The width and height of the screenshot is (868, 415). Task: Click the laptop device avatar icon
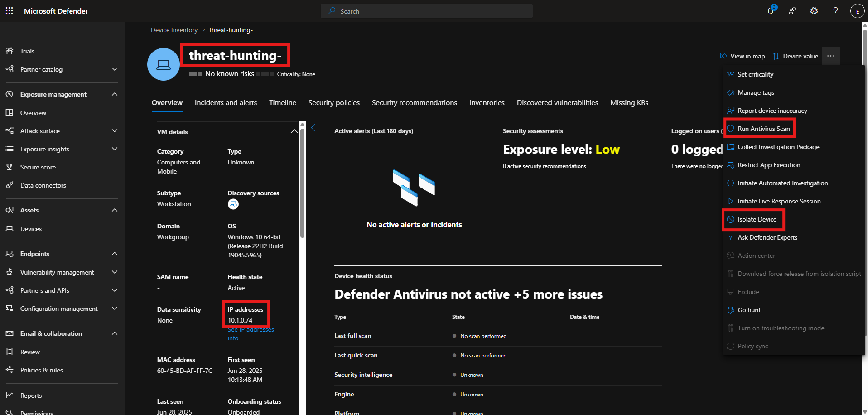point(164,64)
